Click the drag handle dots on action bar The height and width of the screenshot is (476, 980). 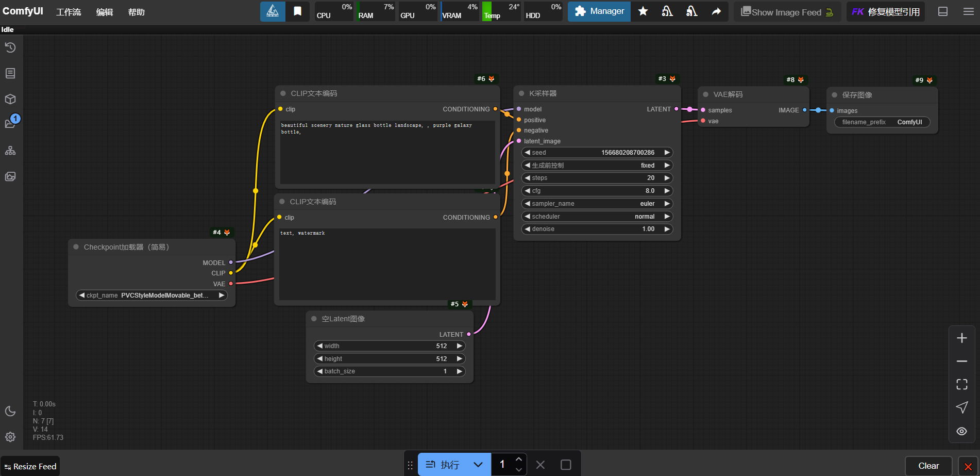tap(410, 465)
